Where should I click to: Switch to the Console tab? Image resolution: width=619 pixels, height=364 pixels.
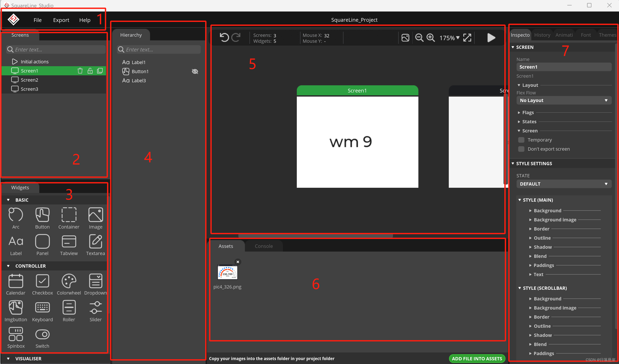pyautogui.click(x=264, y=246)
